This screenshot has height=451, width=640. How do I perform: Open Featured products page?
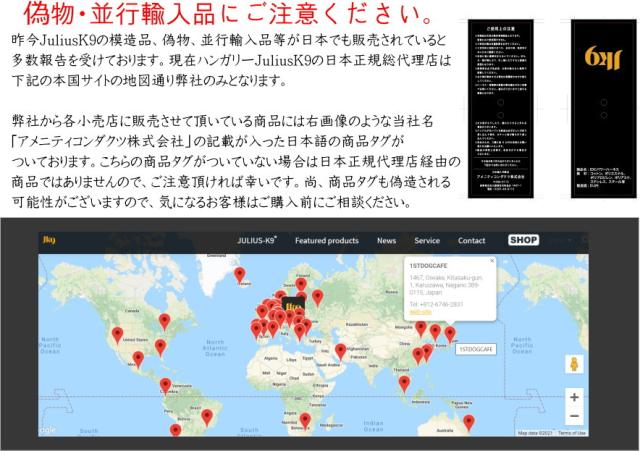click(326, 241)
